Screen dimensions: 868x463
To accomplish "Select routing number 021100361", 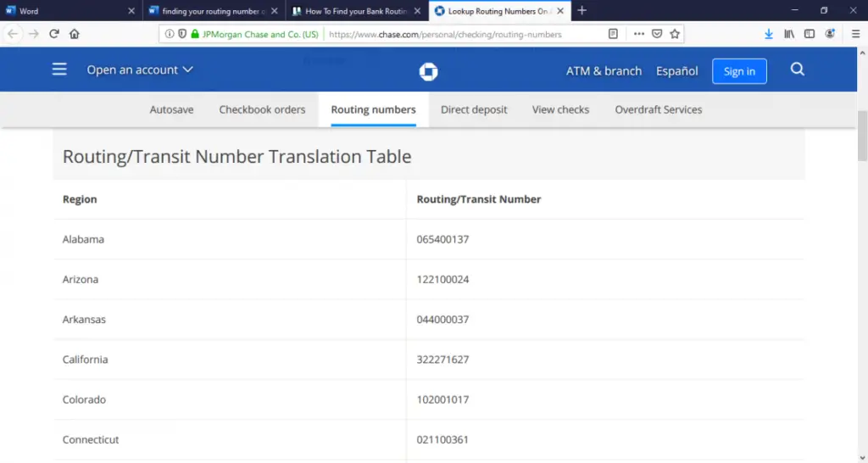I will point(442,440).
